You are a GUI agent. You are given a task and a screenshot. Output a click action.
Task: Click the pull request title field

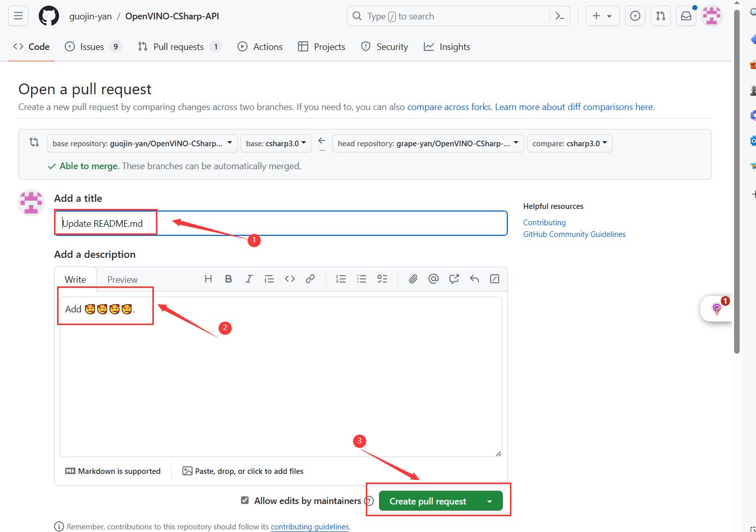[281, 223]
